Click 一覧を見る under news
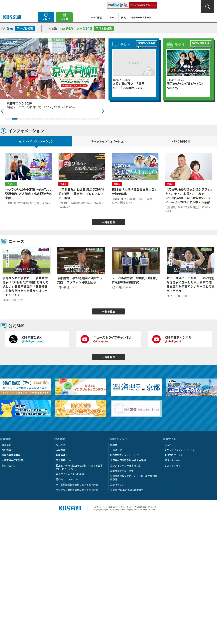217x644 pixels. click(108, 311)
